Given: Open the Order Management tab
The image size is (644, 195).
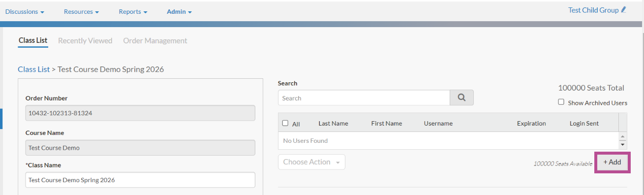Looking at the screenshot, I should (x=155, y=40).
